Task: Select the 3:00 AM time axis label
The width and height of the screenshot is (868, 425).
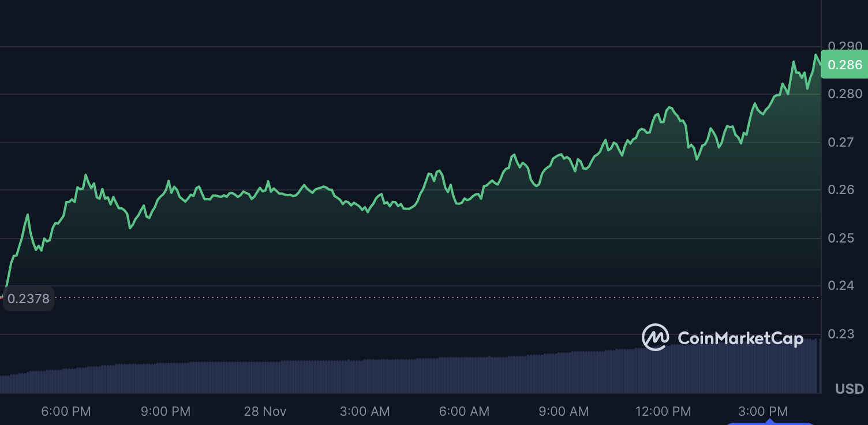Action: pos(365,412)
